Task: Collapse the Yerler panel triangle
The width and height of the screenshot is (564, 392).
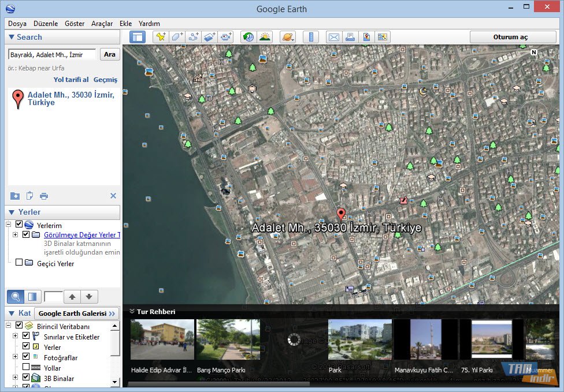Action: (12, 212)
